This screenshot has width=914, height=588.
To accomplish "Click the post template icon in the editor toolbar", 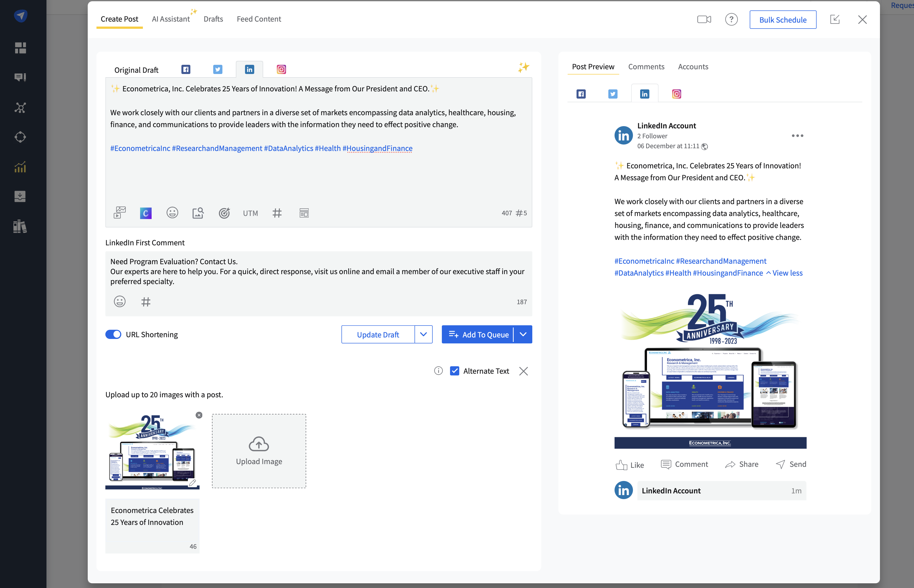I will (x=304, y=213).
